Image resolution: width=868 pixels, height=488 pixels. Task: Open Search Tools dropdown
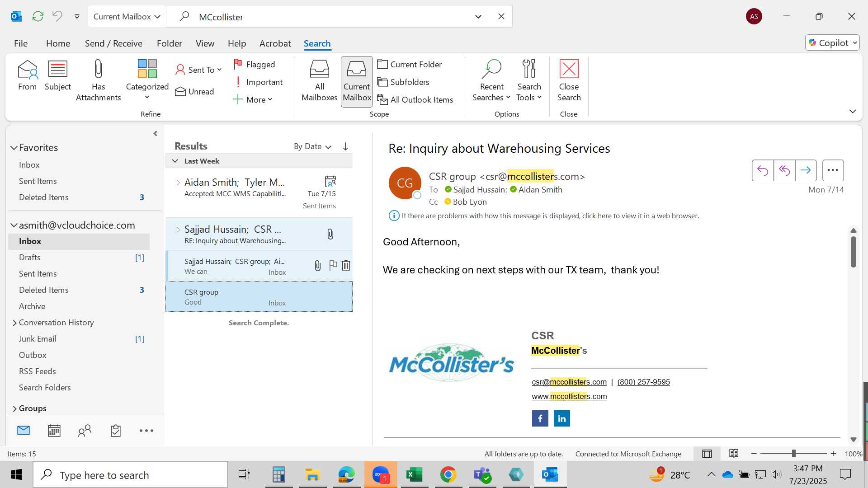(529, 80)
